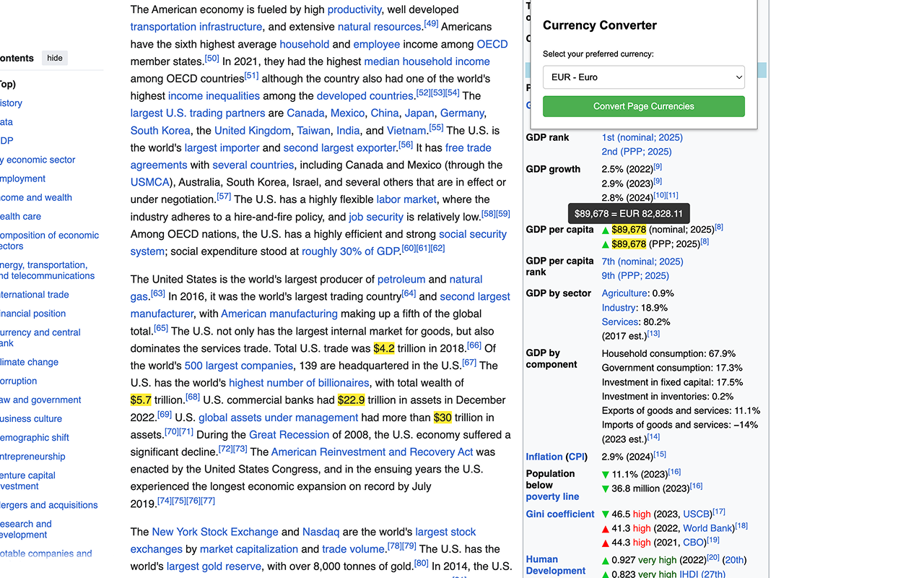Viewport: 924px width, 578px height.
Task: Click the green increase triangle beside nominal GDP per capita
Action: point(606,230)
